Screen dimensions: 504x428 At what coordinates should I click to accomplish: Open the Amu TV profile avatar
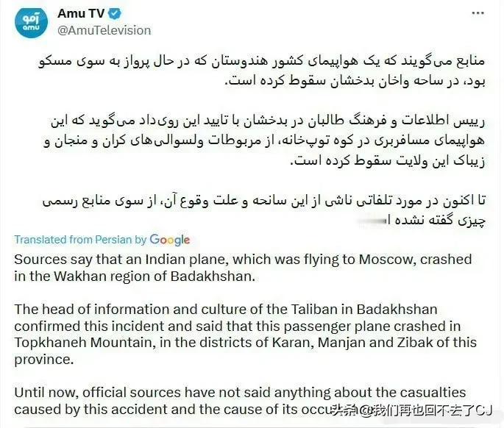click(31, 23)
